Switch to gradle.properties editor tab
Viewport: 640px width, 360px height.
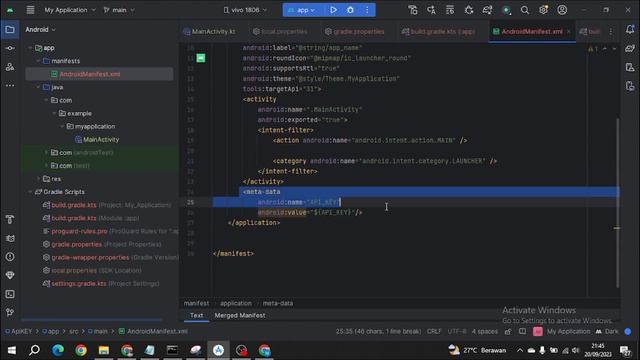(354, 31)
